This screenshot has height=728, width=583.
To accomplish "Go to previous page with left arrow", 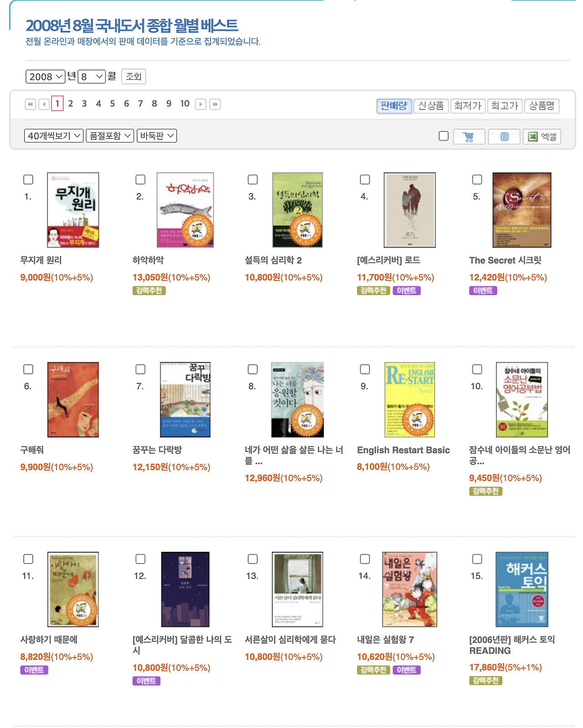I will 44,104.
